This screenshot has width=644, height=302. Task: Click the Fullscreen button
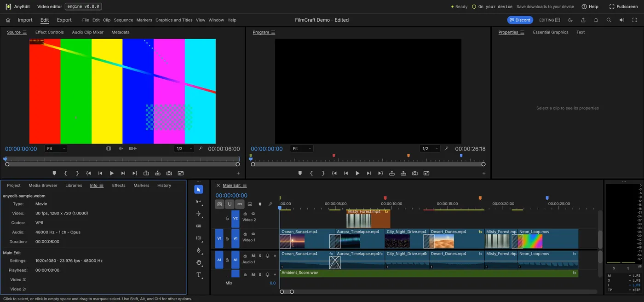tap(623, 6)
